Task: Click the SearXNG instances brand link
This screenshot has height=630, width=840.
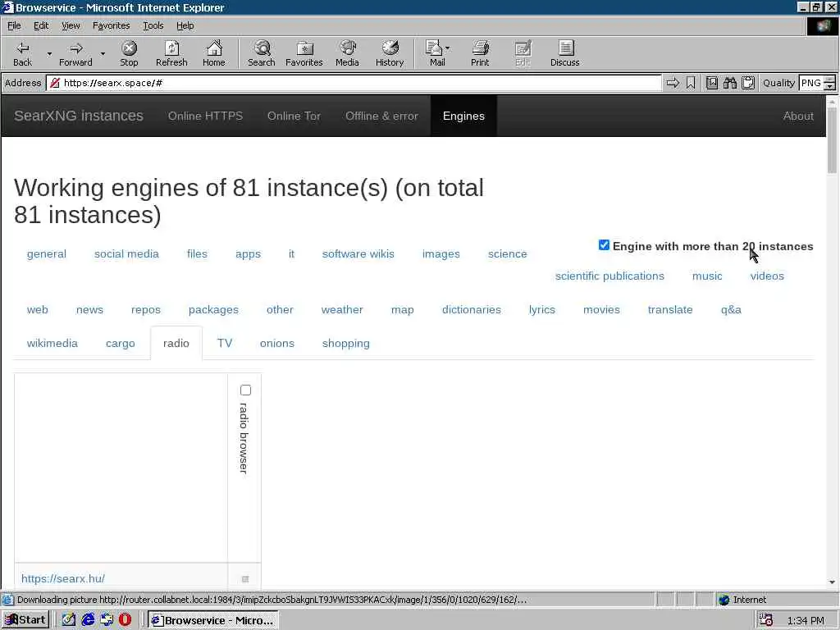Action: [79, 116]
